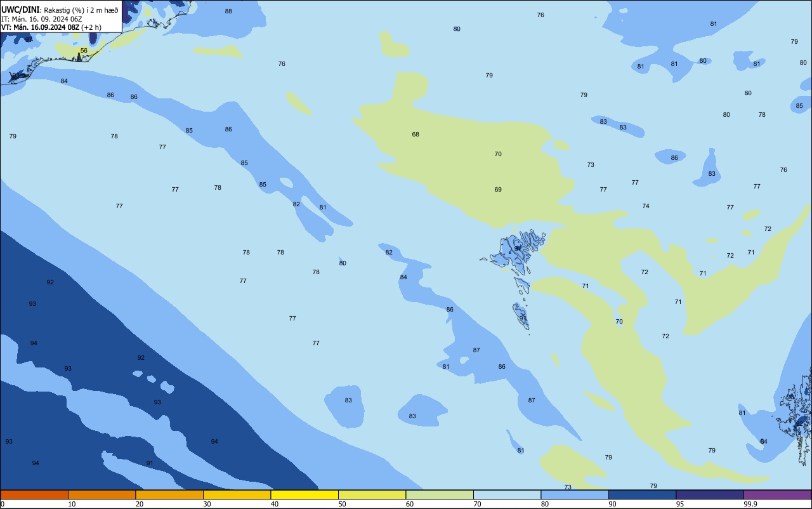Click the color scale tick label '99.9'
This screenshot has width=812, height=509.
[x=750, y=504]
